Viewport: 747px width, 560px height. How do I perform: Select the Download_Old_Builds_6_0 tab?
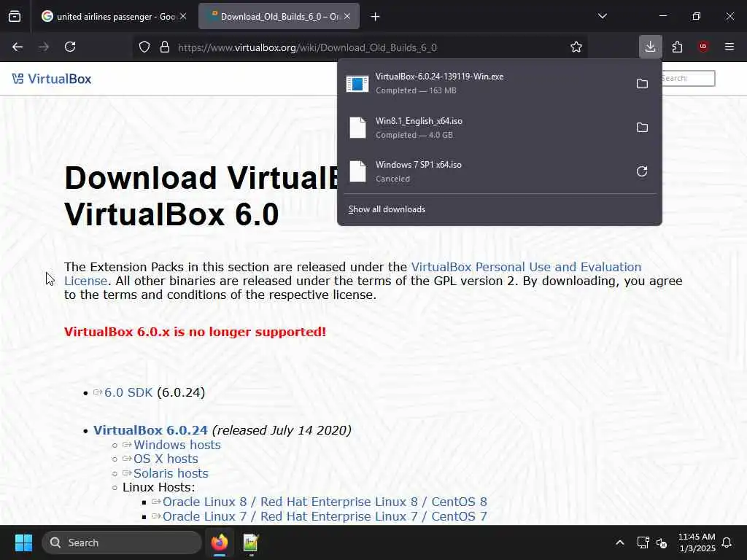[x=279, y=17]
